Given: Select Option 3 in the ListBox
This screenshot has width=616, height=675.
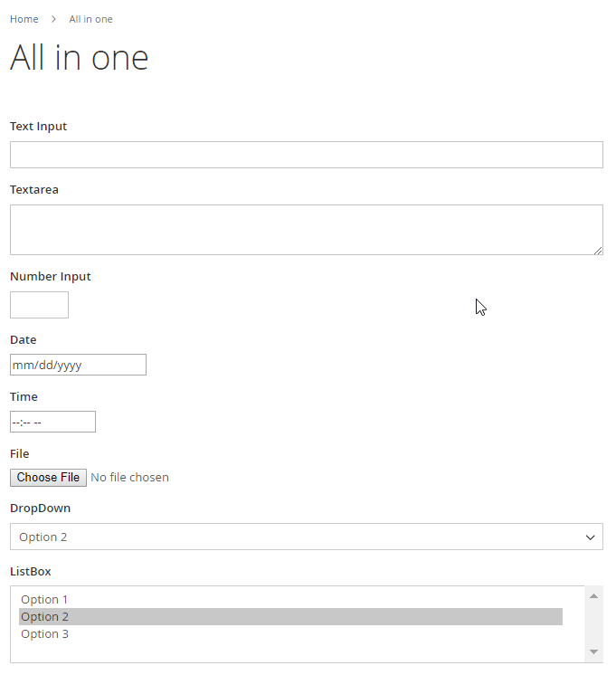Looking at the screenshot, I should coord(290,633).
